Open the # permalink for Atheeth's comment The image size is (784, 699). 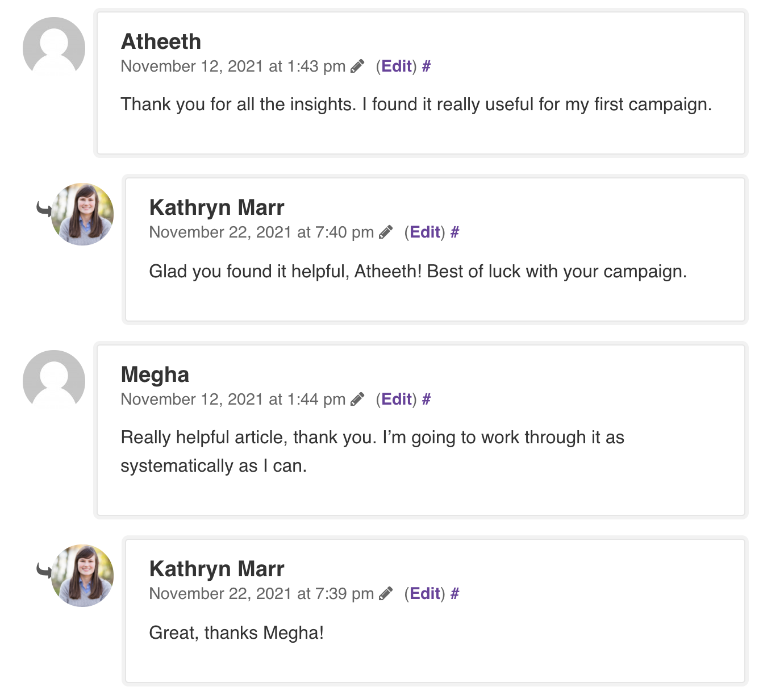click(x=427, y=66)
